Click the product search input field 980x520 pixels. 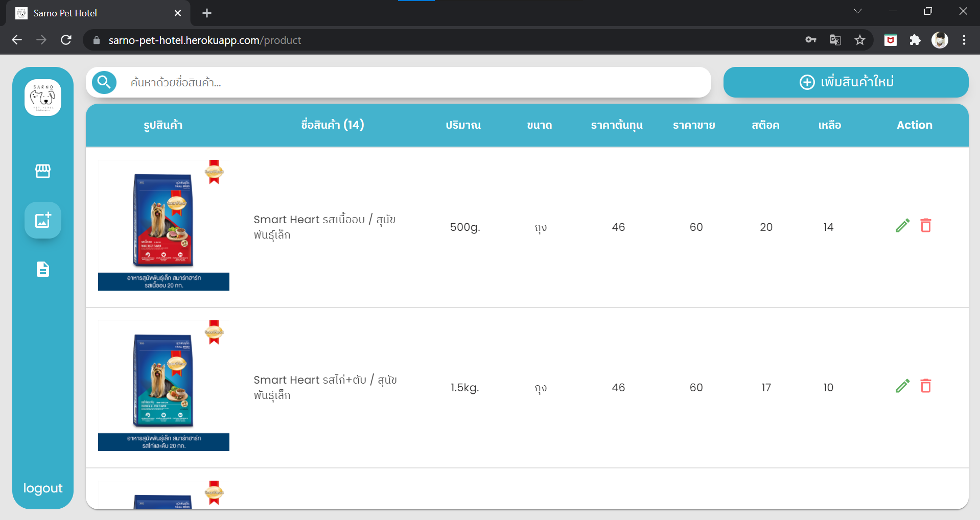point(358,82)
